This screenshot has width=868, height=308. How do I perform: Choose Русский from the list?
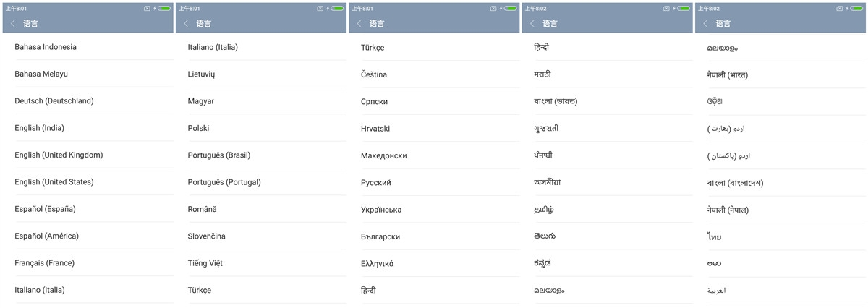pyautogui.click(x=376, y=183)
